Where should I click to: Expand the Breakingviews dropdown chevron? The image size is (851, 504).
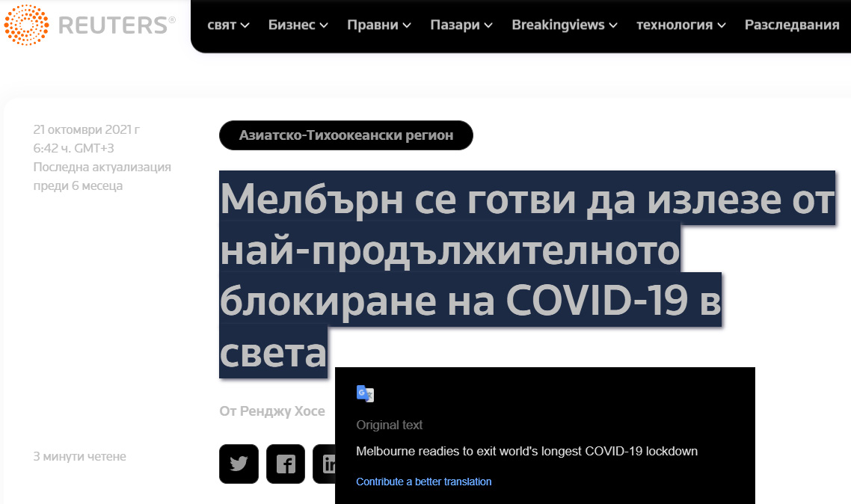(613, 25)
